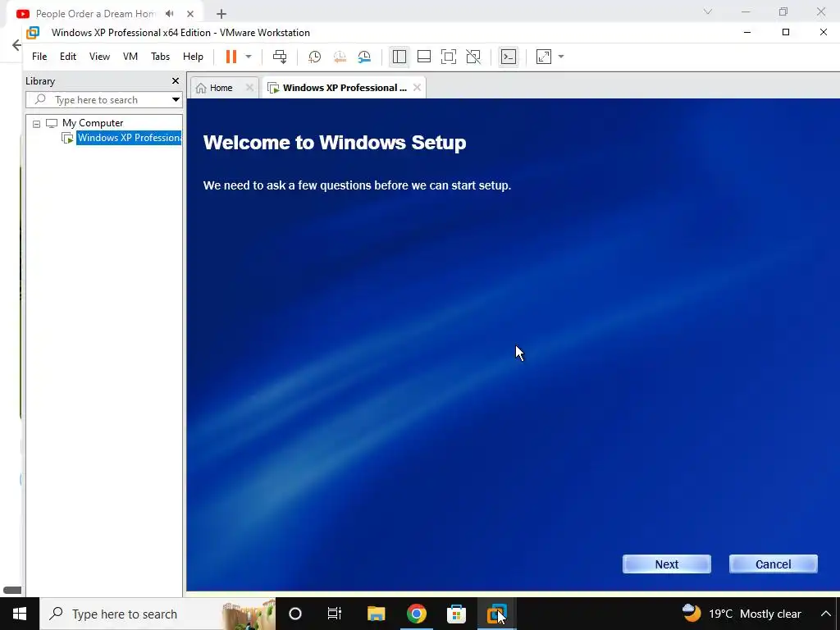Click the taskbar search box

(157, 614)
